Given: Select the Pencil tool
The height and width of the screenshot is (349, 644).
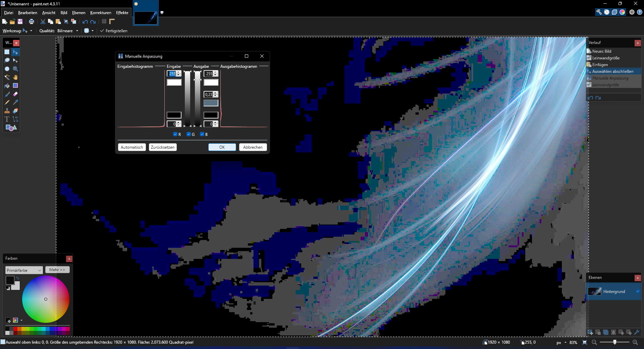Looking at the screenshot, I should click(x=7, y=102).
